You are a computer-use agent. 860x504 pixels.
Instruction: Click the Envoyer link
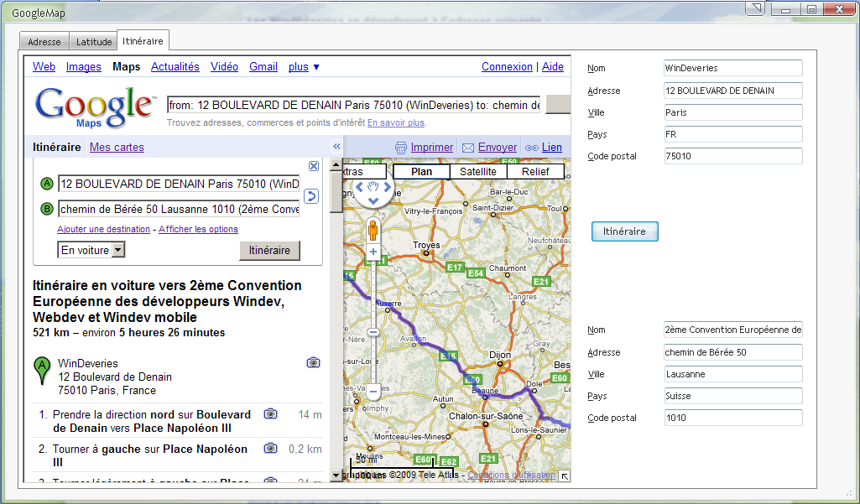click(x=498, y=147)
